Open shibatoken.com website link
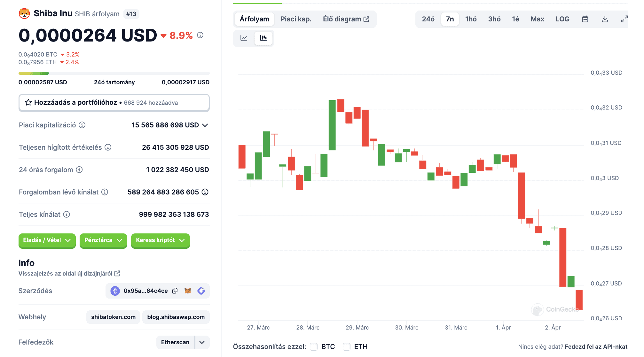The width and height of the screenshot is (644, 357). [x=113, y=317]
